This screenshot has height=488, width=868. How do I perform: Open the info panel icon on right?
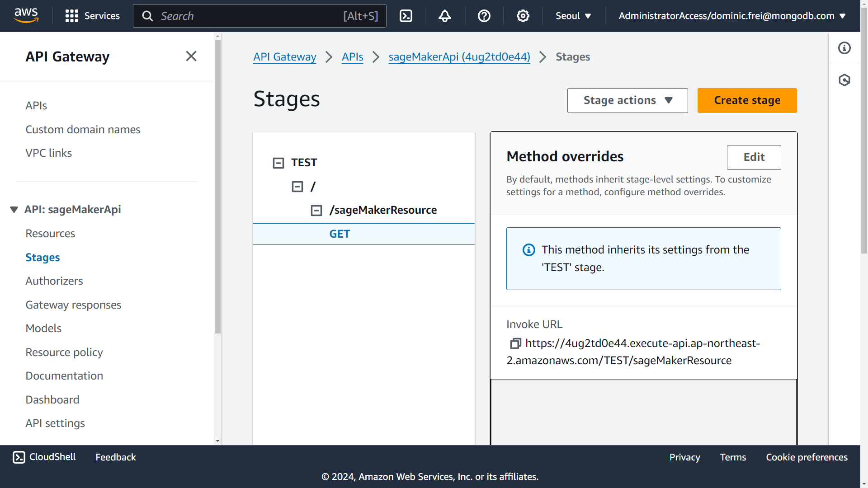coord(844,48)
